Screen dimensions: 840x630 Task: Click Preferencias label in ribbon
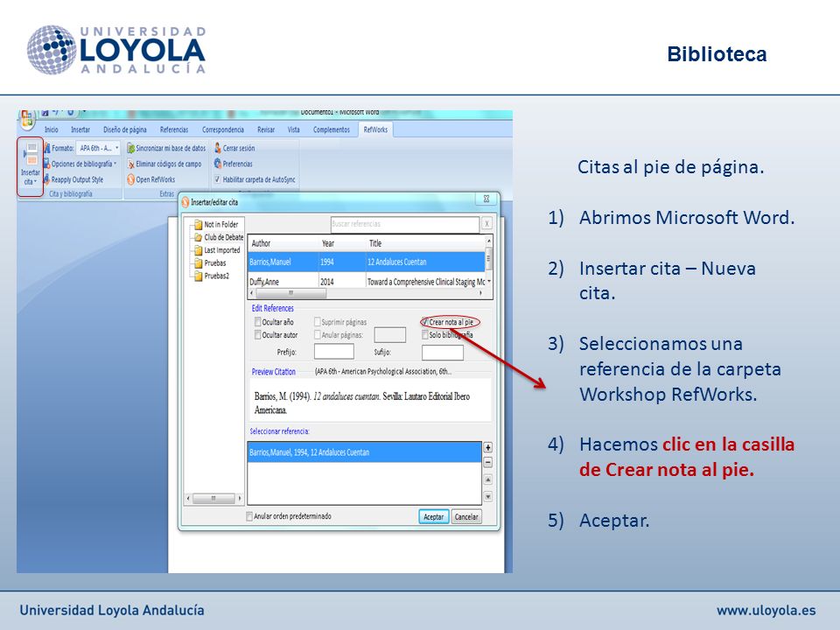coord(237,164)
